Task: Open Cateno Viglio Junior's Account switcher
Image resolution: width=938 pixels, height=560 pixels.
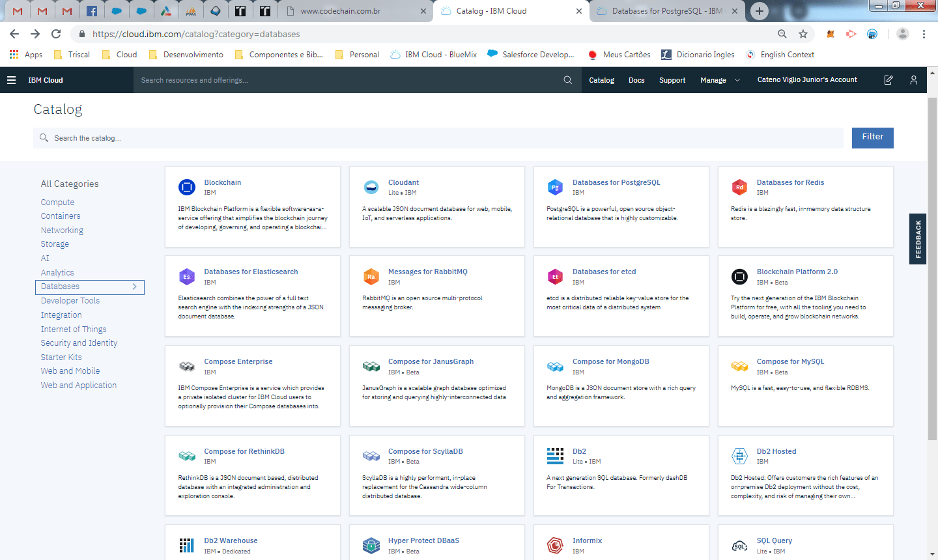Action: [x=807, y=80]
